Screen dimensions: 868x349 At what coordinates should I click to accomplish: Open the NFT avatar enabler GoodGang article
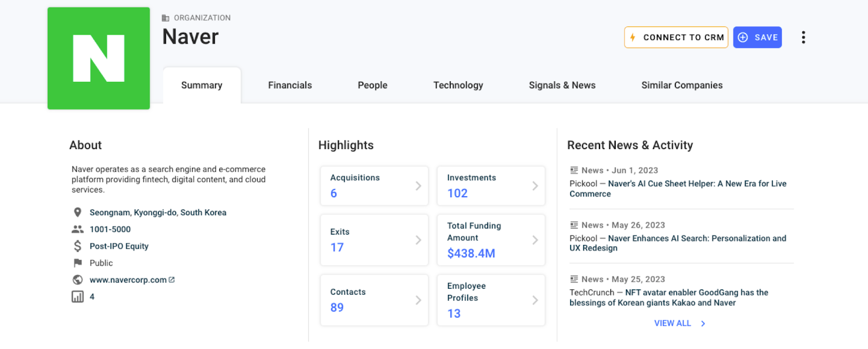coord(669,298)
